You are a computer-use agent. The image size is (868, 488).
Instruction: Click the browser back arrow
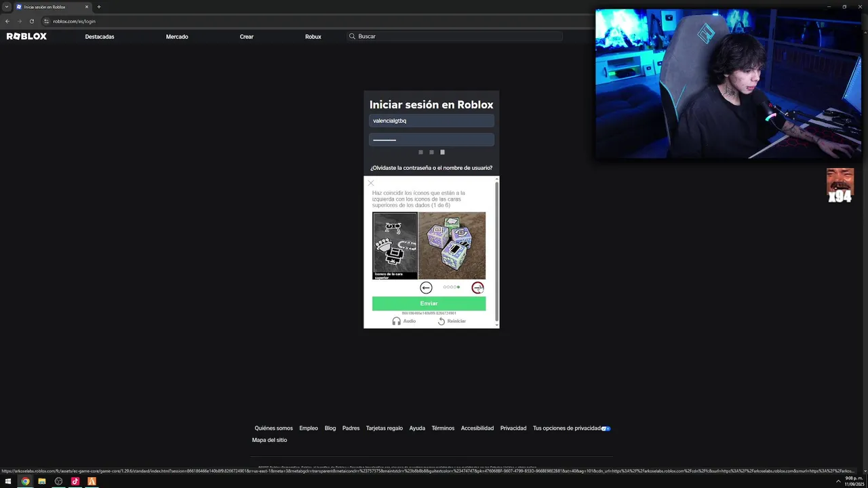pos(7,21)
